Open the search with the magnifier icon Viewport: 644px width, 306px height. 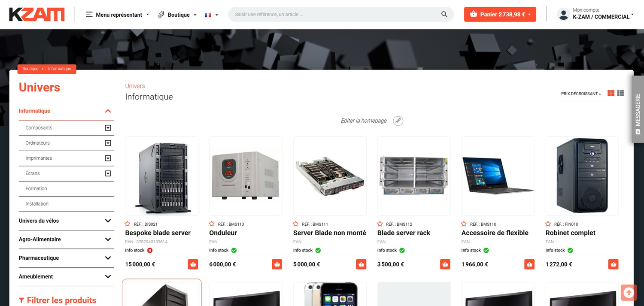pyautogui.click(x=444, y=14)
